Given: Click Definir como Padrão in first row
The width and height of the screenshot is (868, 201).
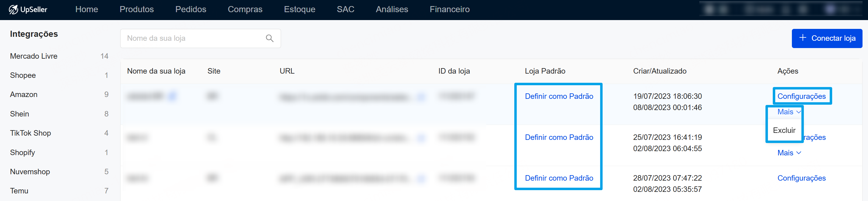Looking at the screenshot, I should pyautogui.click(x=559, y=96).
